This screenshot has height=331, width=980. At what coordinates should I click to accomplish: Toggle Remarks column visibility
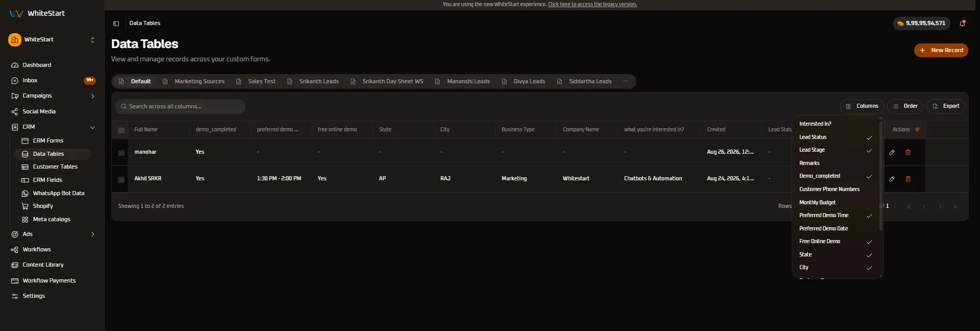tap(836, 163)
